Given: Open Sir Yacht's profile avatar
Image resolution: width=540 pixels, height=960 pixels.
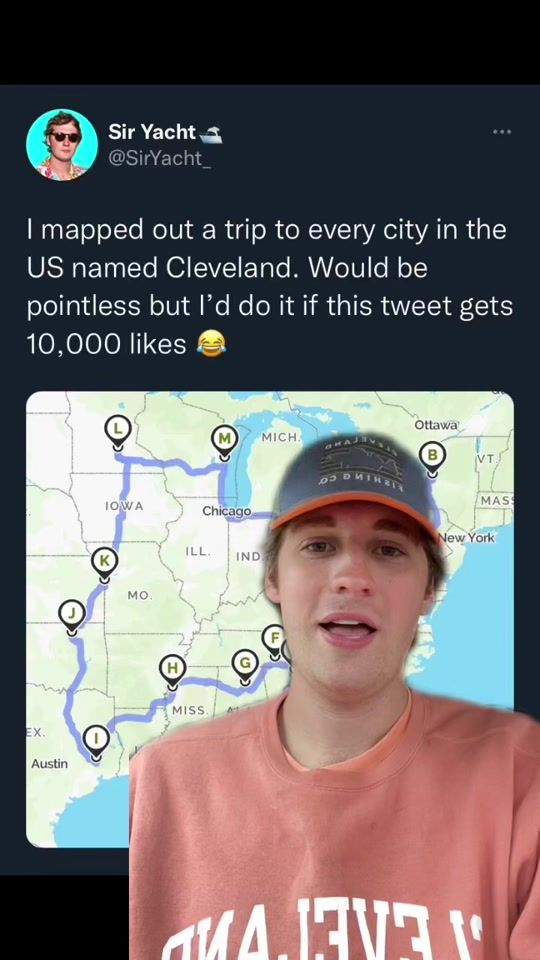Looking at the screenshot, I should pos(62,145).
